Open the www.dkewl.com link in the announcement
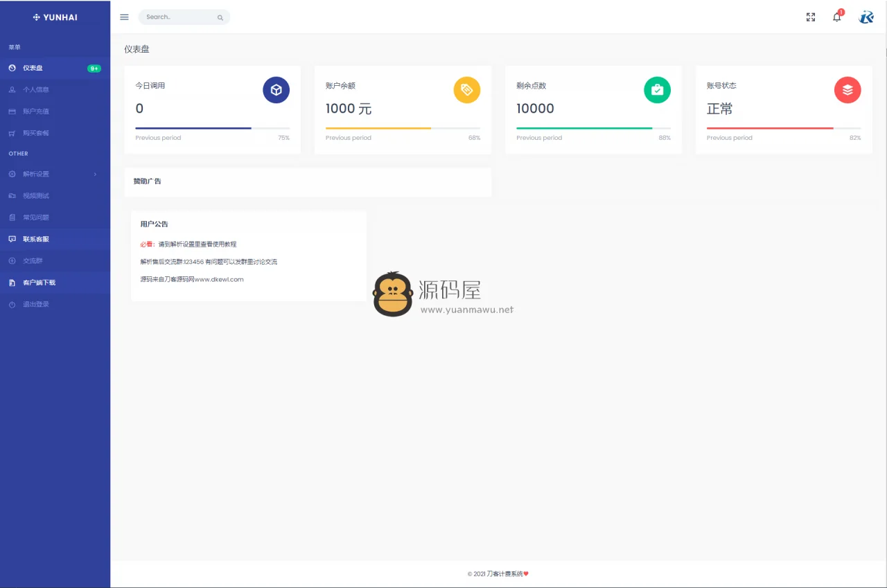887x588 pixels. tap(218, 279)
